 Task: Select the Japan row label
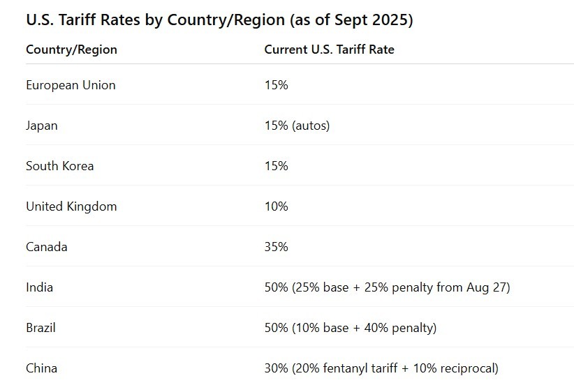42,126
